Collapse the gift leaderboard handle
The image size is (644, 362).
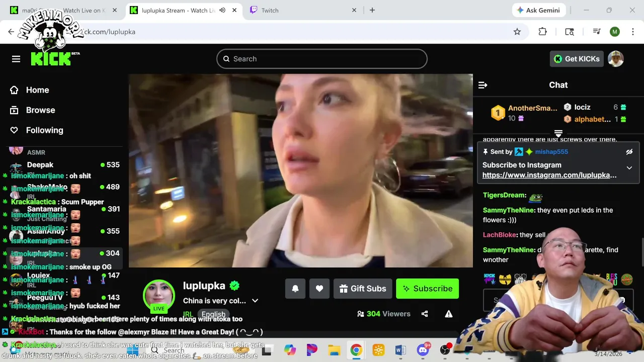[558, 133]
